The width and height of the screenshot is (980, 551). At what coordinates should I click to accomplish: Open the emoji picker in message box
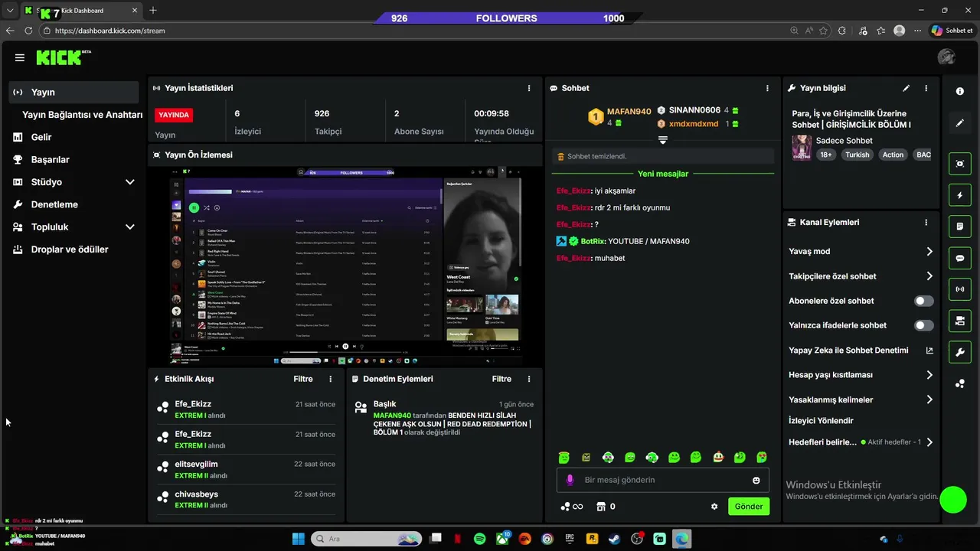pyautogui.click(x=756, y=480)
